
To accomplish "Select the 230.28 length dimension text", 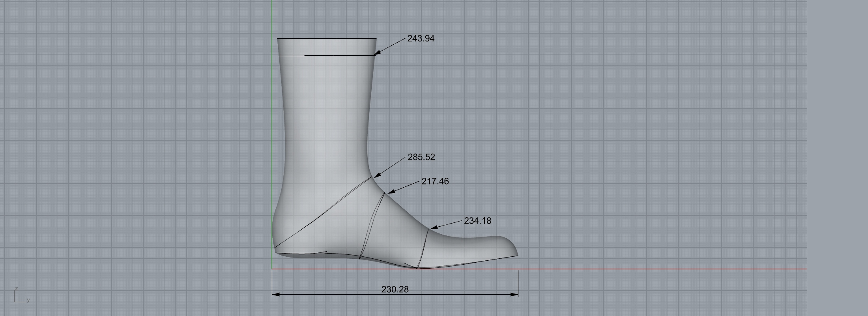I will click(x=395, y=289).
